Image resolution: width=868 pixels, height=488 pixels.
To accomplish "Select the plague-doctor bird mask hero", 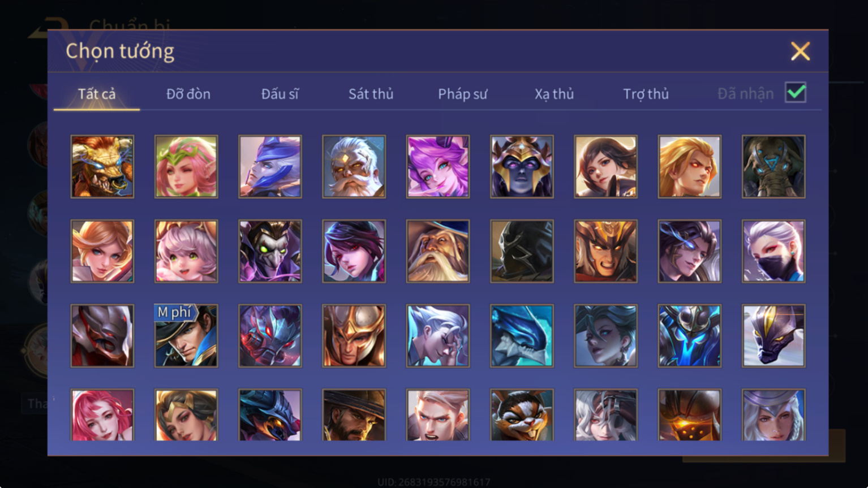I will click(x=270, y=251).
